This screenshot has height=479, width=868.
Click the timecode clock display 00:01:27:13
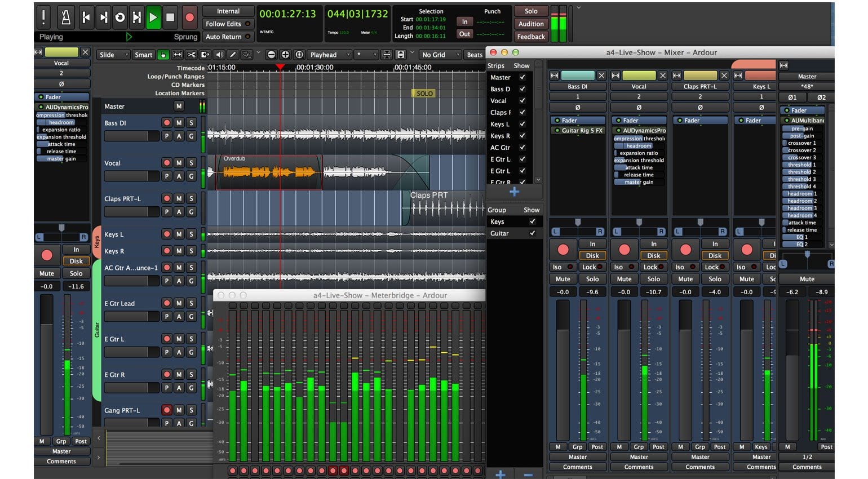point(288,14)
